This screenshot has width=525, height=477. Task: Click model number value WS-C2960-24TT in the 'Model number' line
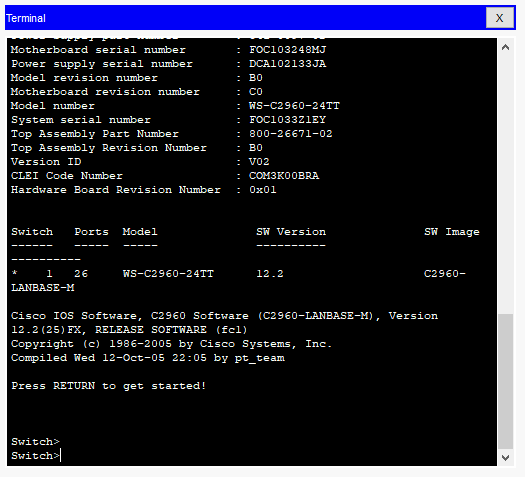[x=294, y=106]
